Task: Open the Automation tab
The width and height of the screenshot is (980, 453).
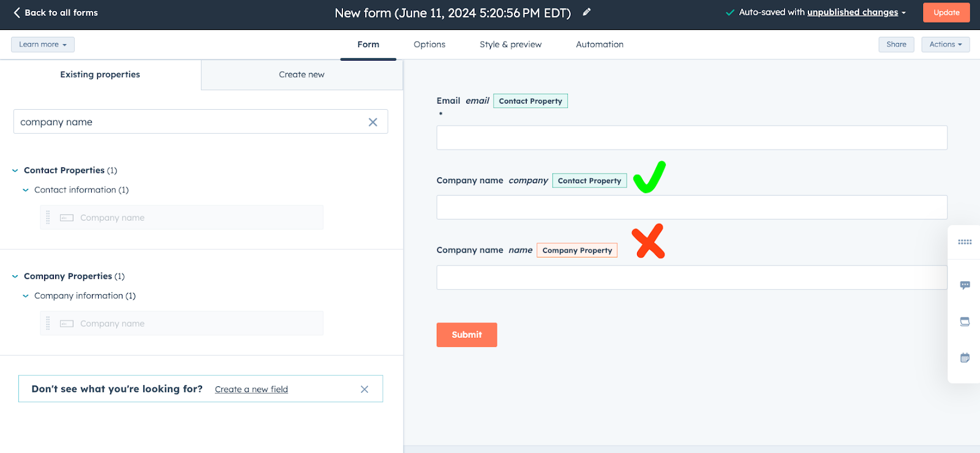Action: click(600, 44)
